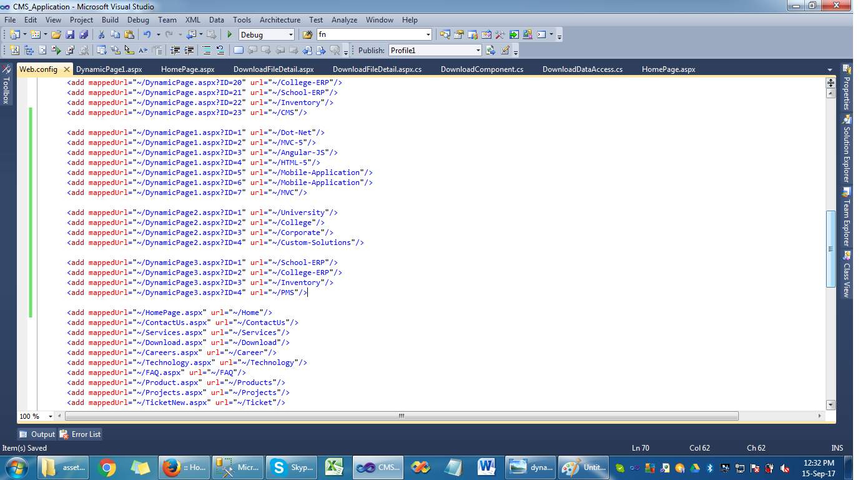The width and height of the screenshot is (868, 480).
Task: Click the Find in Files icon
Action: 308,35
